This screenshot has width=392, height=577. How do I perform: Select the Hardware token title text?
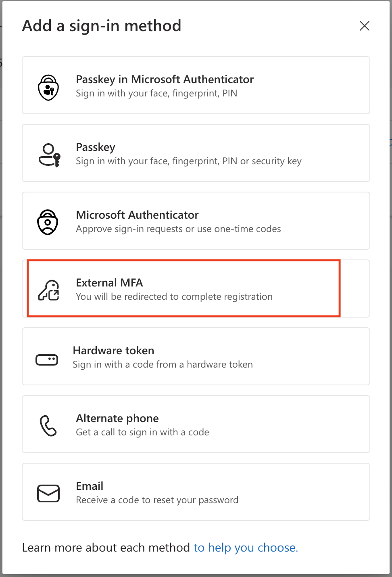pos(113,350)
